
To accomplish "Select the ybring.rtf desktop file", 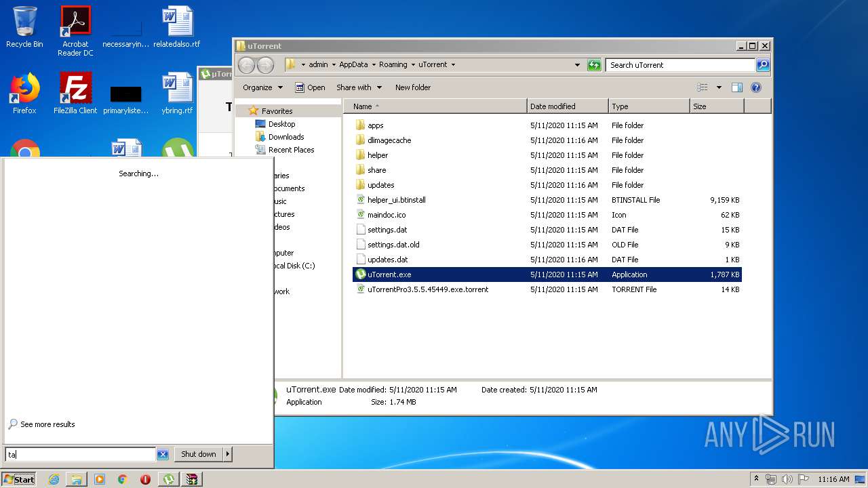I will click(x=177, y=94).
